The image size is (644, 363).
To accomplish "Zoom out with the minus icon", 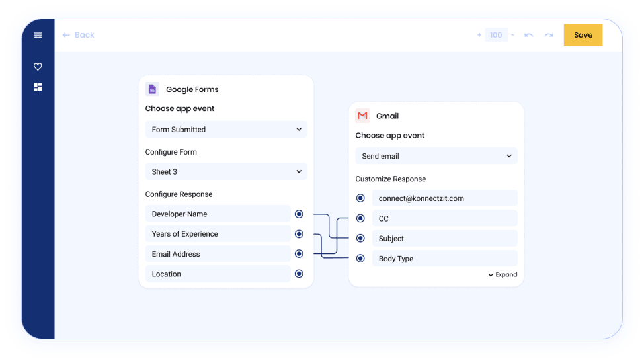I will point(512,35).
